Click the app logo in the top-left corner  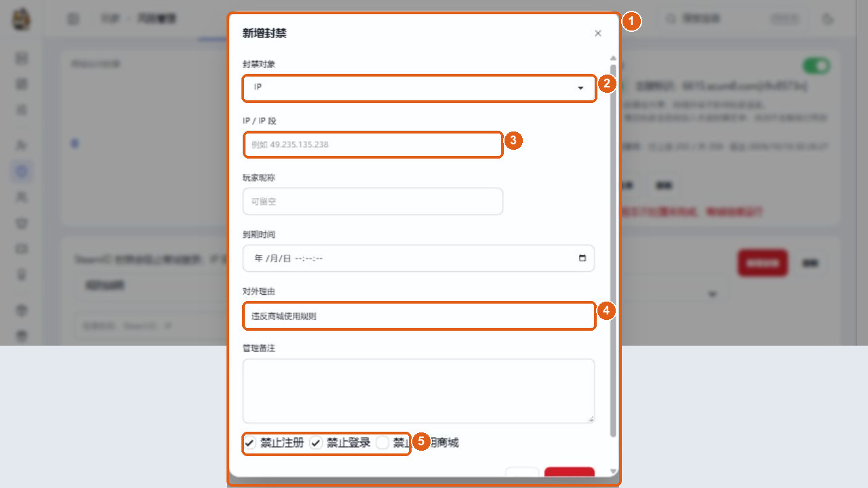point(22,19)
